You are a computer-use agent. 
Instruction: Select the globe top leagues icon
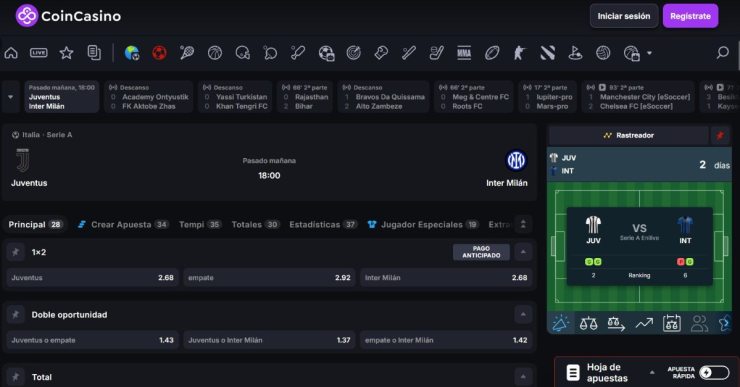pos(132,53)
